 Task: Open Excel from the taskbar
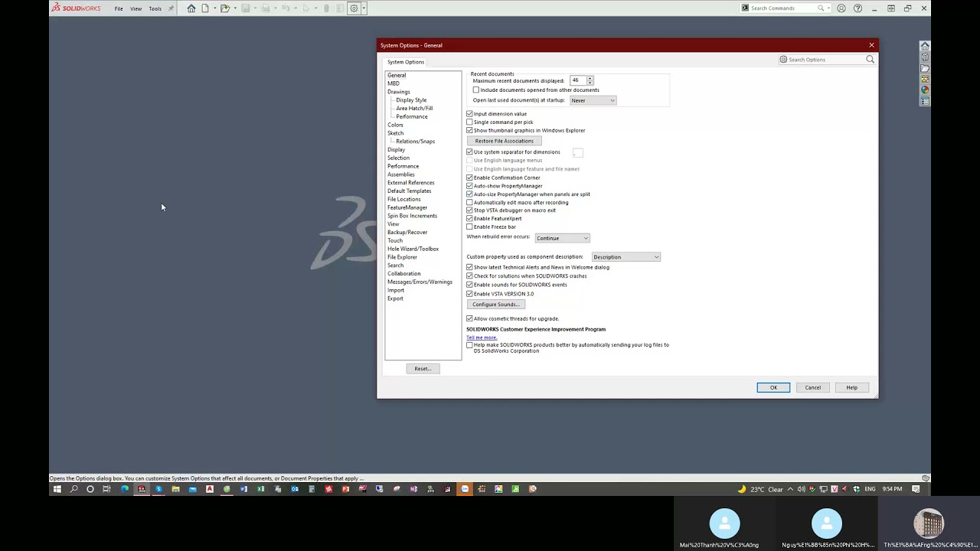tap(261, 489)
